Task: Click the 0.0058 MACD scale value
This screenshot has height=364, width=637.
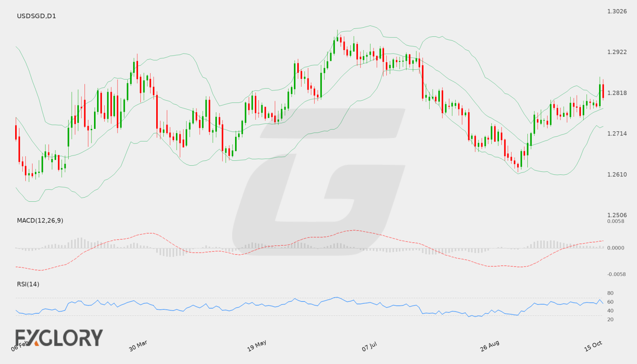Action: [616, 221]
